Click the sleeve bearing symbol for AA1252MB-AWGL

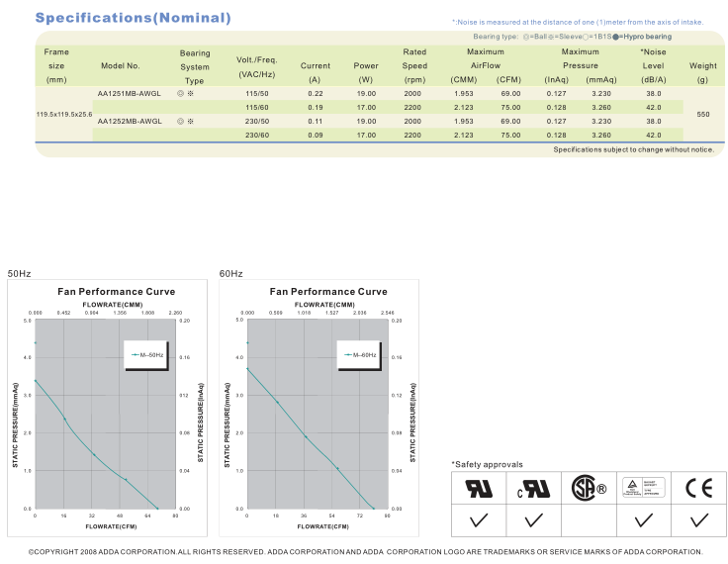(190, 122)
